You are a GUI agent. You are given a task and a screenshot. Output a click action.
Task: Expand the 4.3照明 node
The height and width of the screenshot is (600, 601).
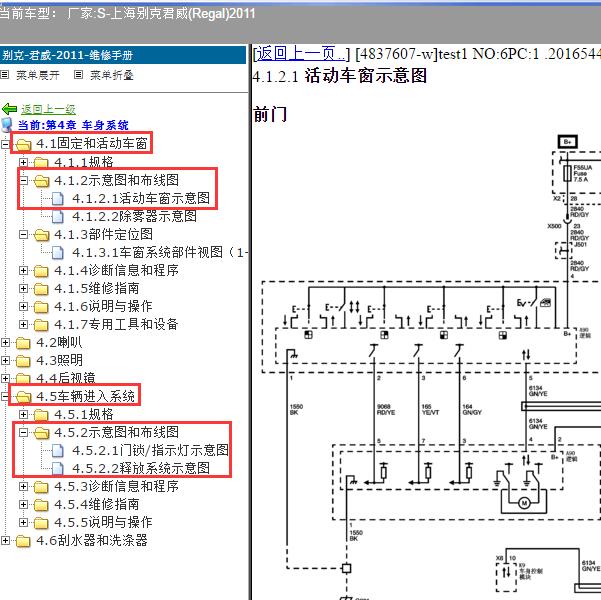tap(5, 361)
